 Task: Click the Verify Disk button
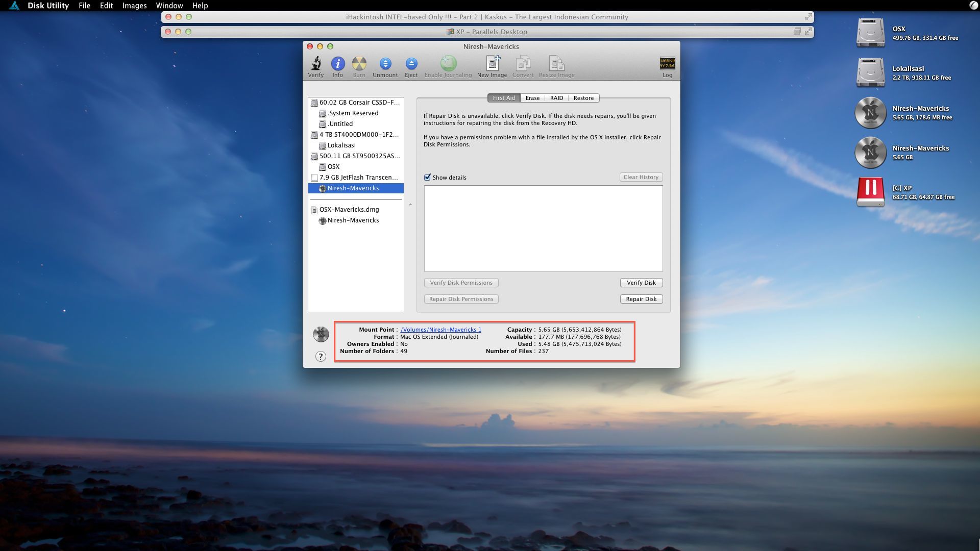pos(641,283)
